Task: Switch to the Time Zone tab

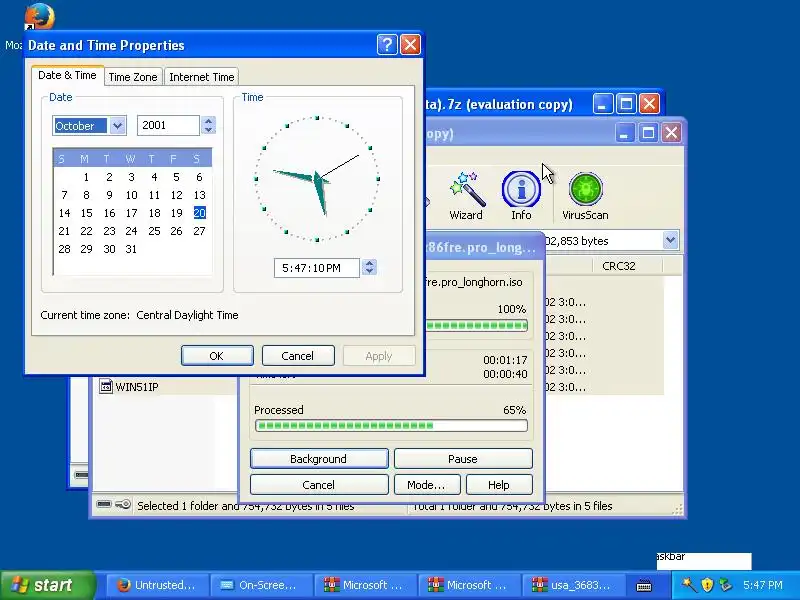Action: (x=133, y=77)
